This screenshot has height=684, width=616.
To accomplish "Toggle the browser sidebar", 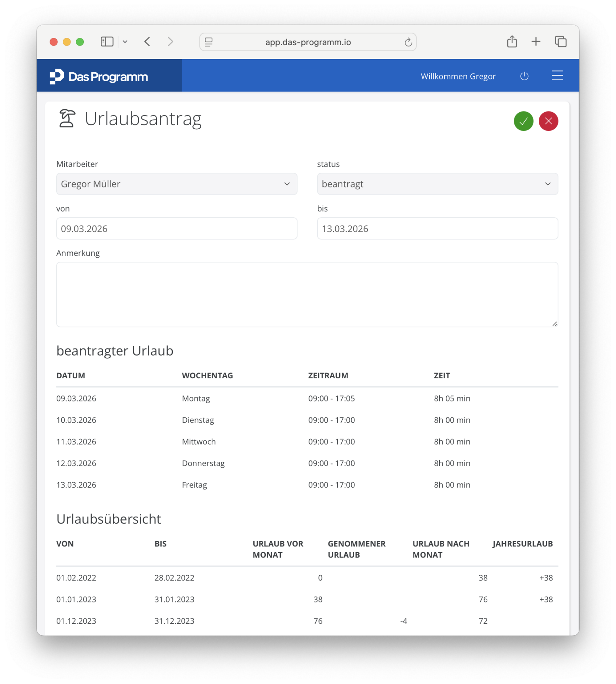I will 107,42.
